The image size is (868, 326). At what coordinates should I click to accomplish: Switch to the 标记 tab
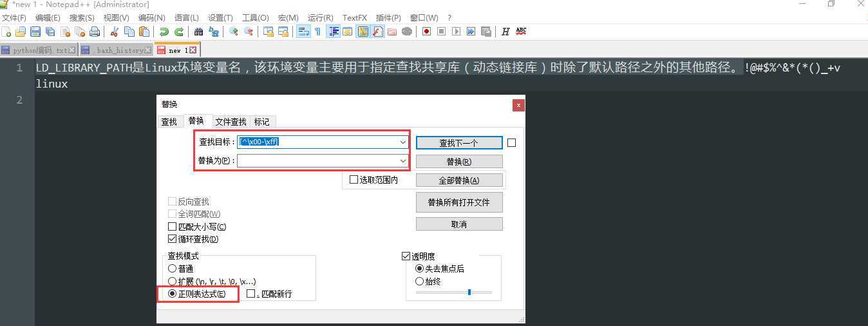pos(262,122)
